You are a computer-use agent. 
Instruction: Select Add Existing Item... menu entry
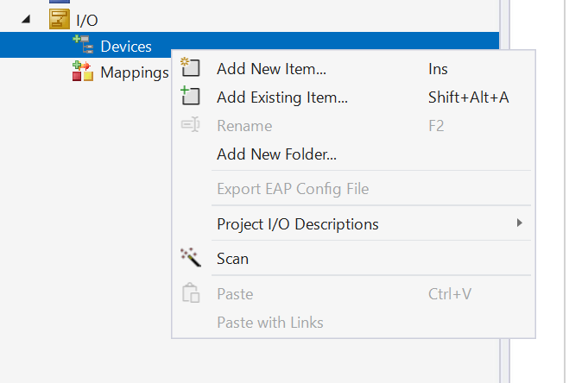[x=282, y=97]
